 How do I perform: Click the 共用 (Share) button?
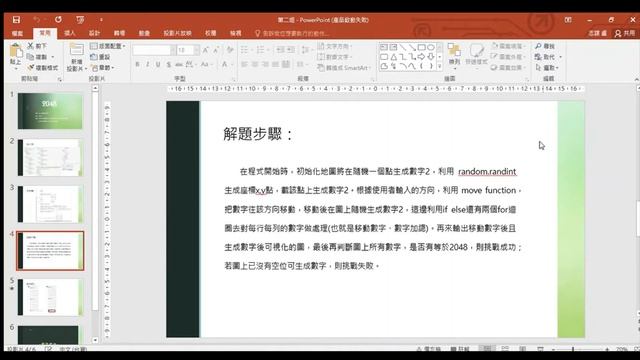(625, 33)
